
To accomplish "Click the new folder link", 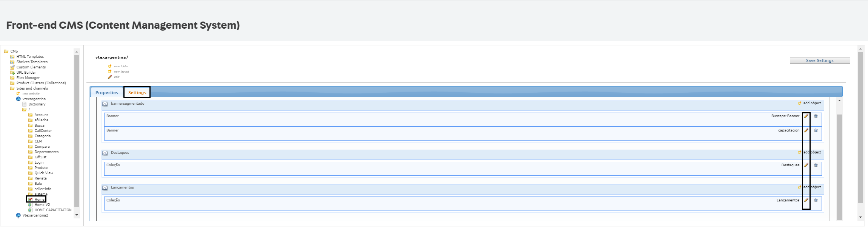I will point(121,67).
